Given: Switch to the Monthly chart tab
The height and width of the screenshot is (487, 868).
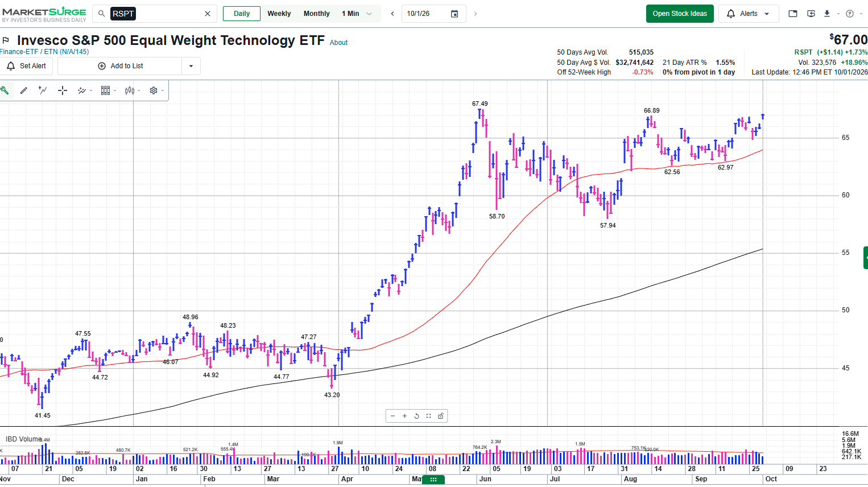Looking at the screenshot, I should 317,14.
